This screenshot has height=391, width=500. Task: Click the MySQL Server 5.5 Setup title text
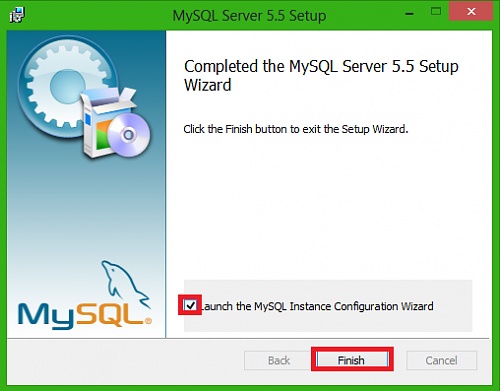click(249, 16)
